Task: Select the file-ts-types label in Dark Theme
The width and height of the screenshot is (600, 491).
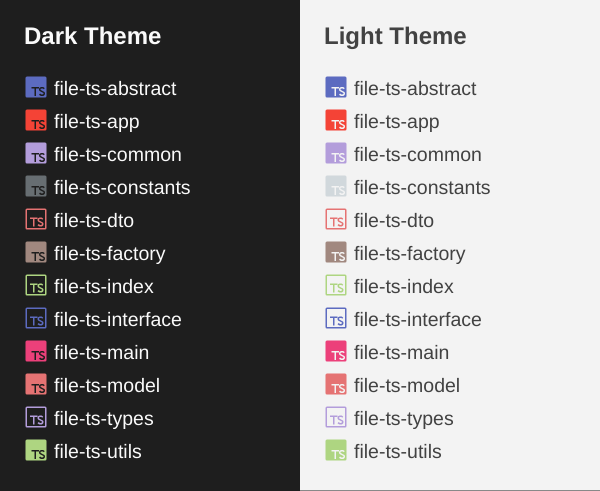Action: (x=104, y=419)
